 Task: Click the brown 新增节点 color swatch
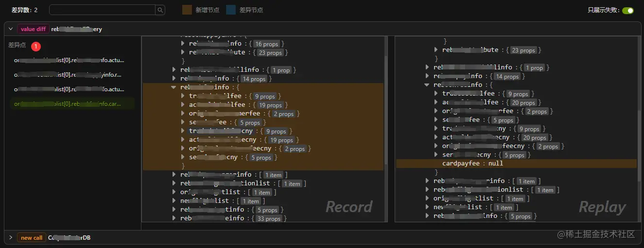(187, 10)
